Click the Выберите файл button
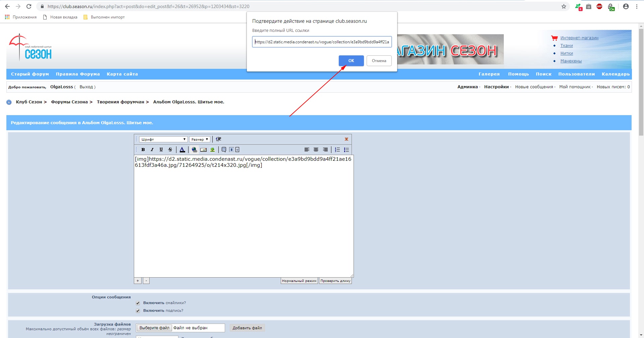The width and height of the screenshot is (644, 338). click(154, 328)
